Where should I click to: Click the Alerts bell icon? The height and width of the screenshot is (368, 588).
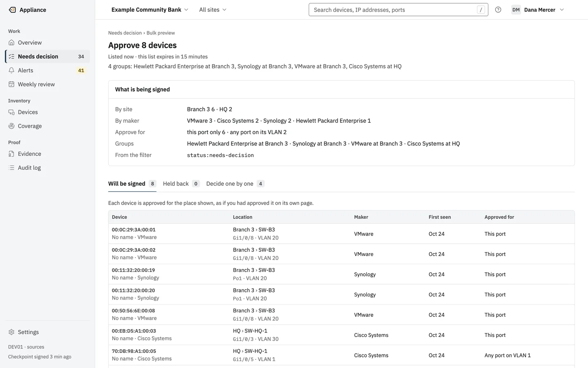pyautogui.click(x=11, y=70)
